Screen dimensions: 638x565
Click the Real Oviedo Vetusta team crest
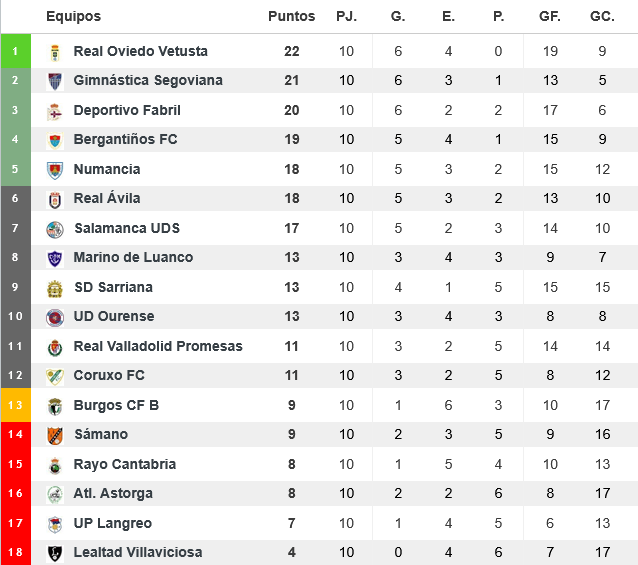[55, 51]
